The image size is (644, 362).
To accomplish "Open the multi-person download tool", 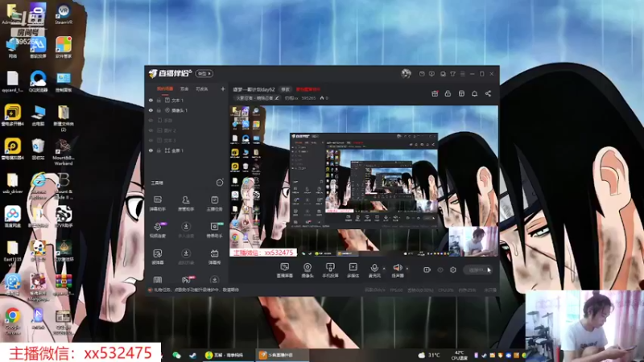I will tap(186, 230).
